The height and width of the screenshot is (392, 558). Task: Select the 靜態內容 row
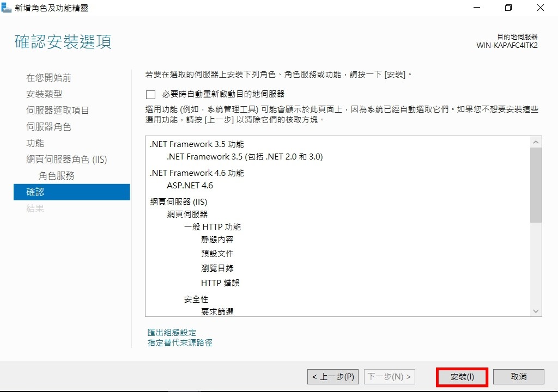point(217,240)
